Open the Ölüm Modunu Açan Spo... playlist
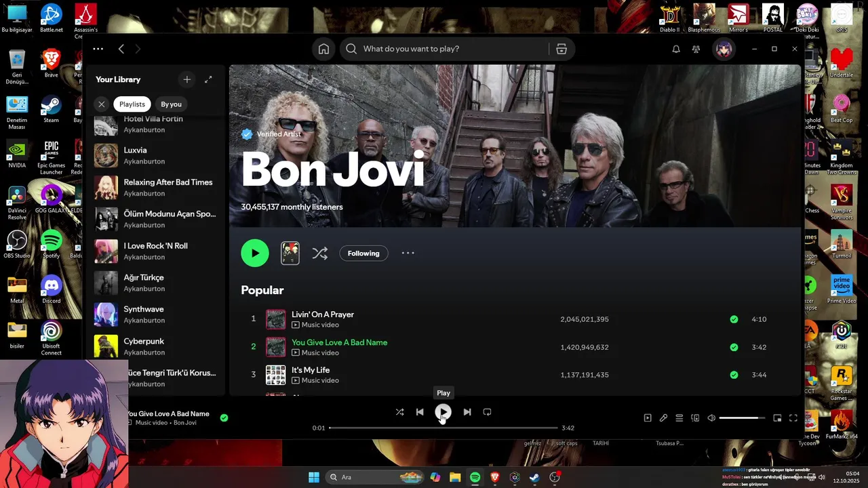Image resolution: width=868 pixels, height=488 pixels. pyautogui.click(x=156, y=219)
